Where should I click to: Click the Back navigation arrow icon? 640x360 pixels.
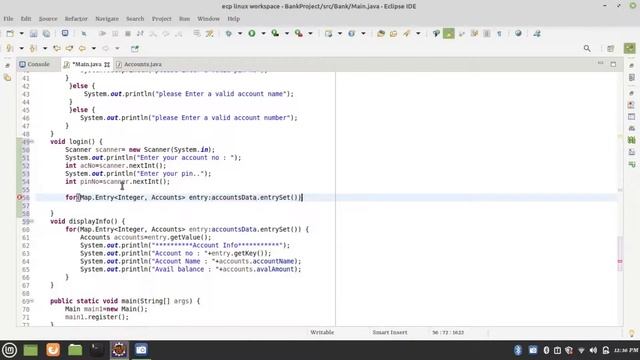82,49
